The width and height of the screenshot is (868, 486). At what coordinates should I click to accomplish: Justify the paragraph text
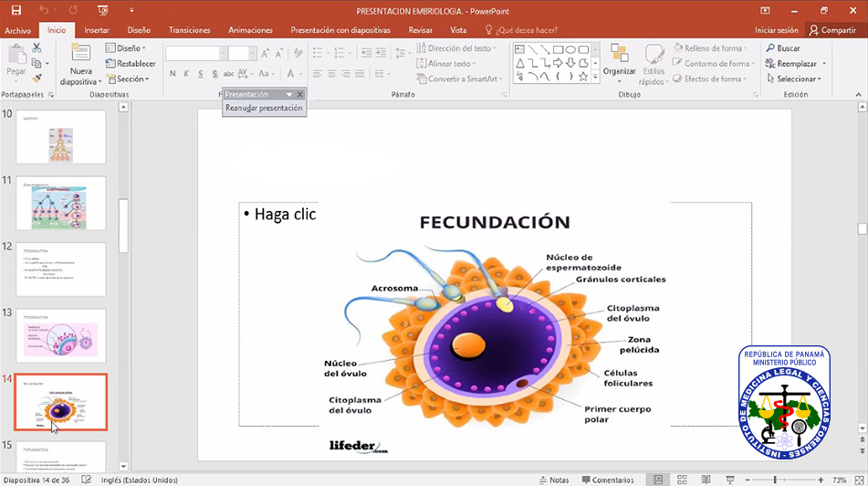pos(360,73)
